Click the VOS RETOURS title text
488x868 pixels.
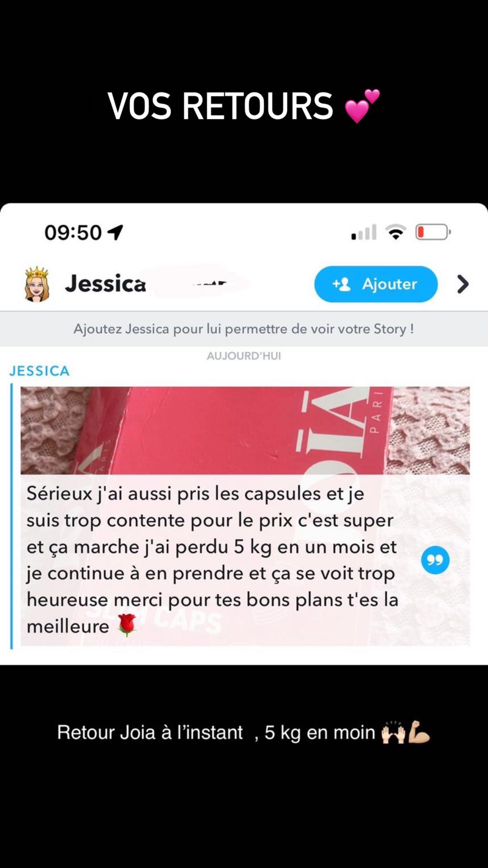tap(221, 106)
